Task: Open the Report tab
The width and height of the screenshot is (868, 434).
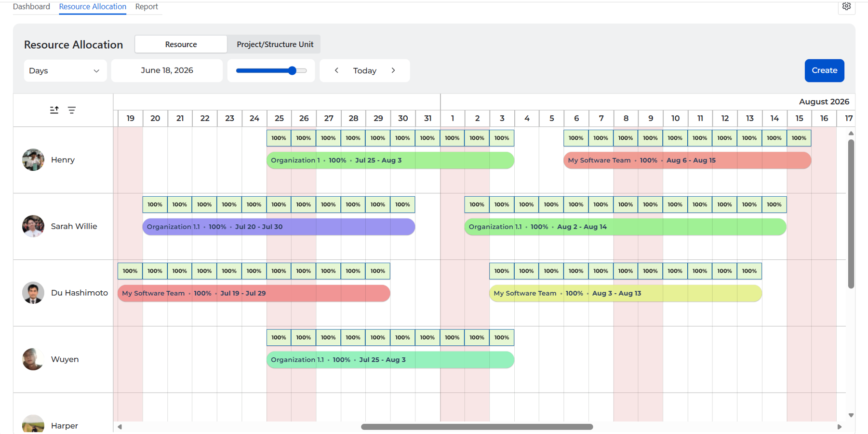Action: coord(147,7)
